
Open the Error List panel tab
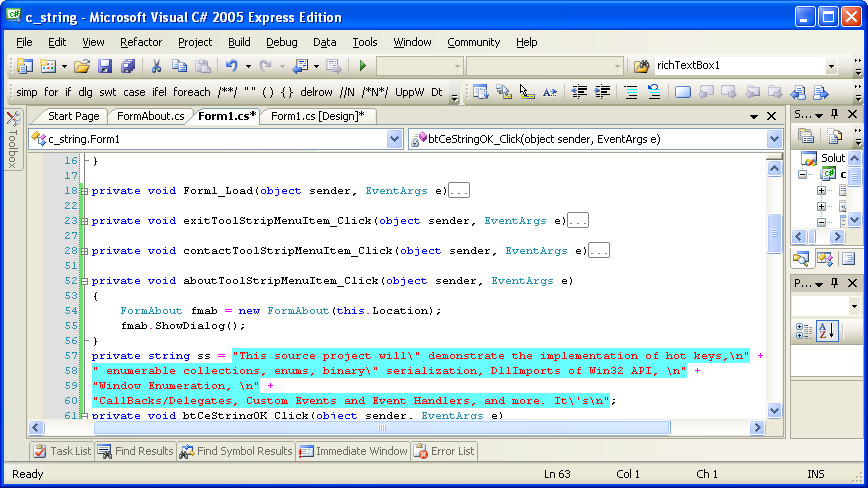[x=444, y=451]
